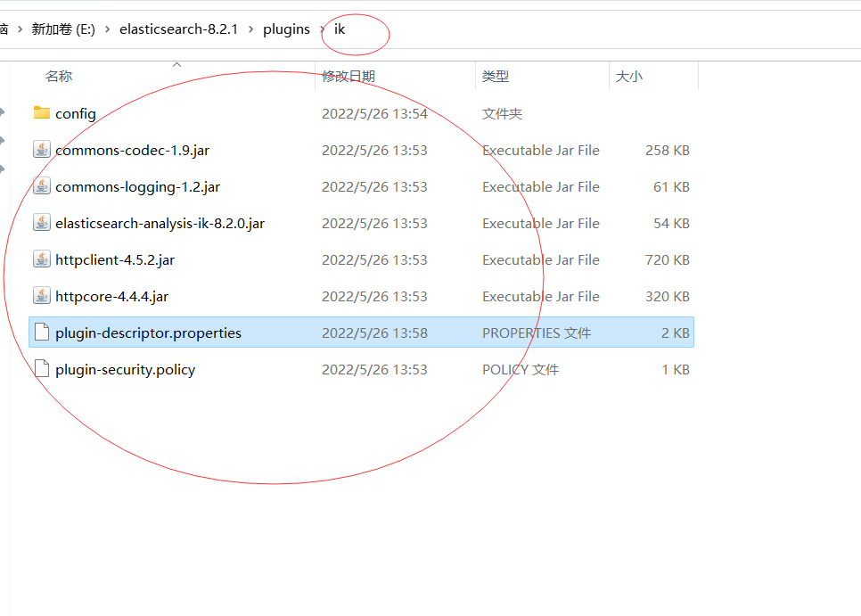Click the 61 KB size cell
Screen dimensions: 861x616
[x=671, y=186]
